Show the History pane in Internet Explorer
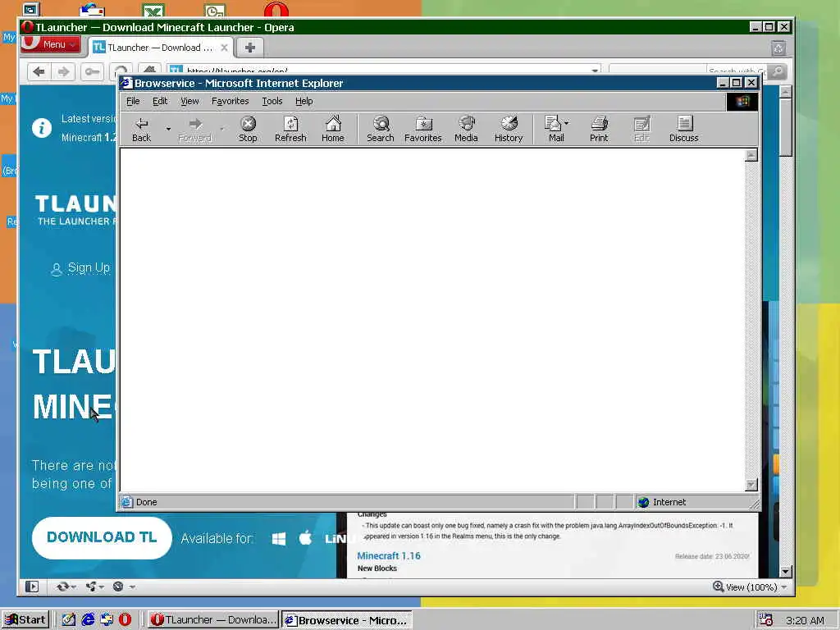Screen dimensions: 840x630 pos(509,129)
